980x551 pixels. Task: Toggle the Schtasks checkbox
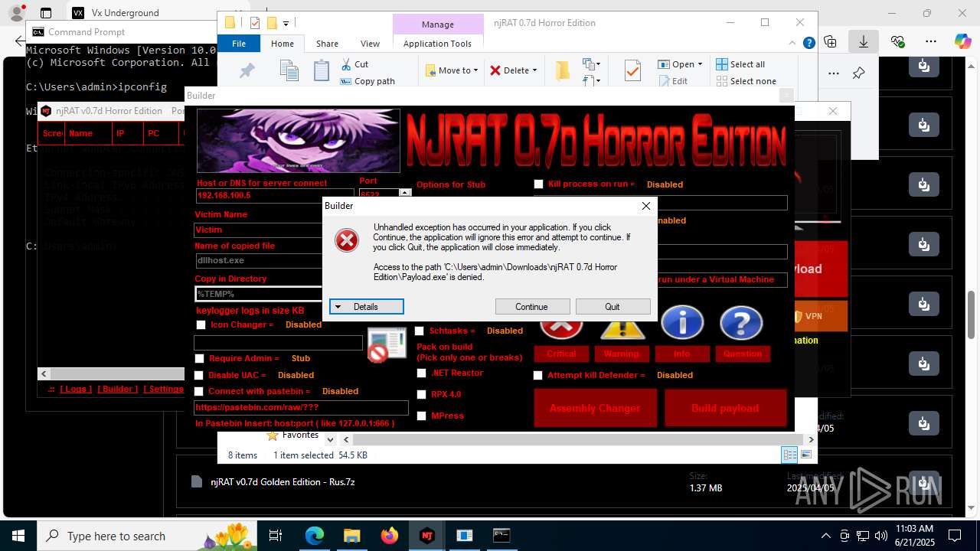pyautogui.click(x=420, y=331)
